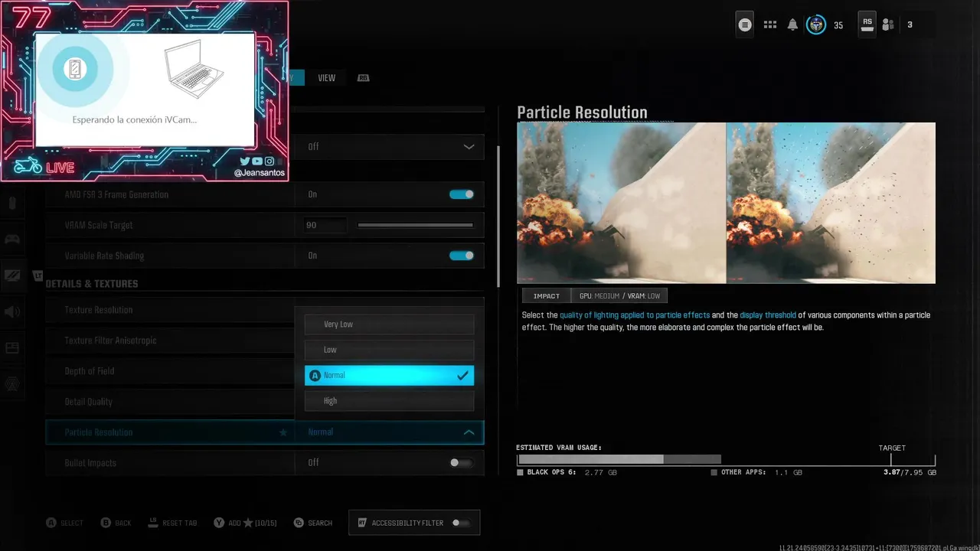The image size is (980, 551).
Task: Choose High particle resolution option
Action: [389, 401]
